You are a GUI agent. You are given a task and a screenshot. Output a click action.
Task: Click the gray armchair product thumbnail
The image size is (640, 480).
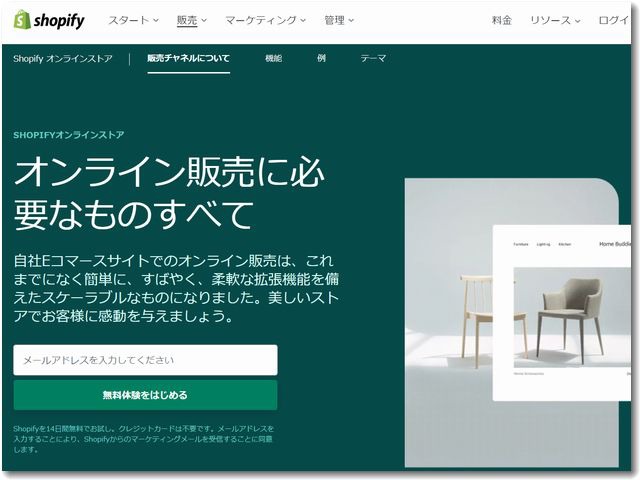point(571,317)
